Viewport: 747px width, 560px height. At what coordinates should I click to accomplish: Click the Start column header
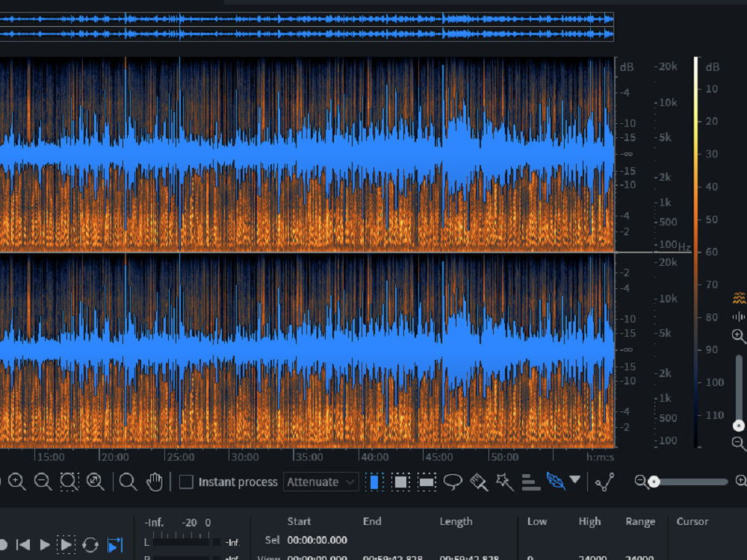[299, 521]
